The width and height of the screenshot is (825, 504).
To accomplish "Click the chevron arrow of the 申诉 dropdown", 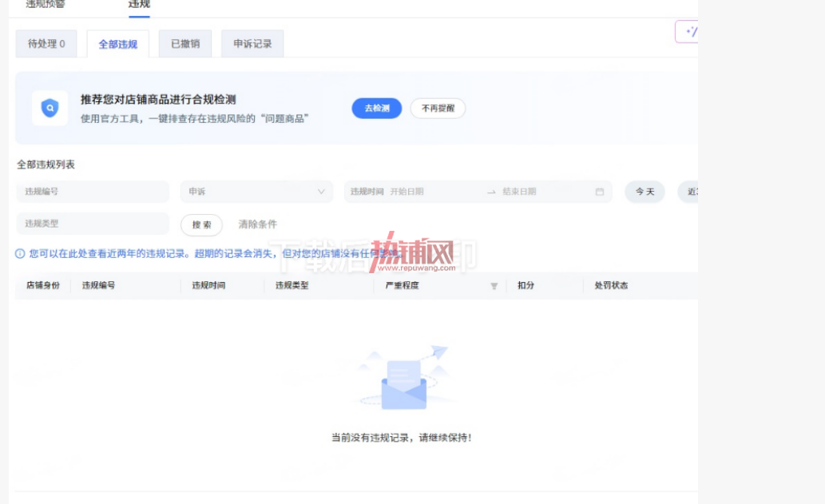I will (321, 192).
